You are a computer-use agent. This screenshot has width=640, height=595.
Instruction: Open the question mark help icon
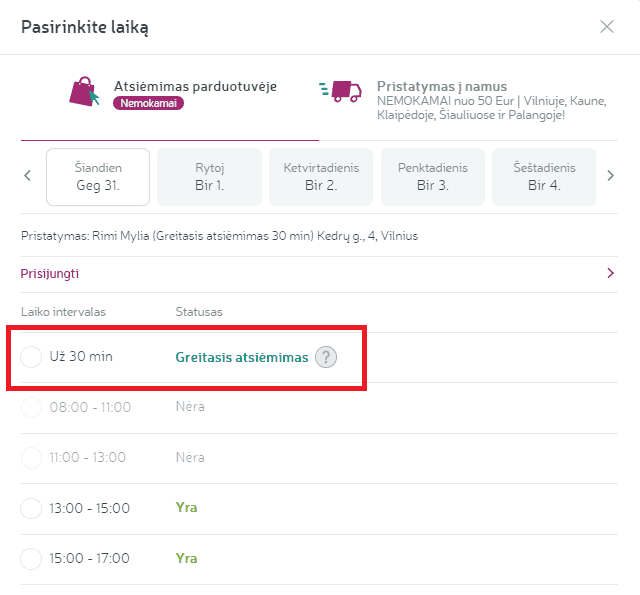tap(326, 357)
